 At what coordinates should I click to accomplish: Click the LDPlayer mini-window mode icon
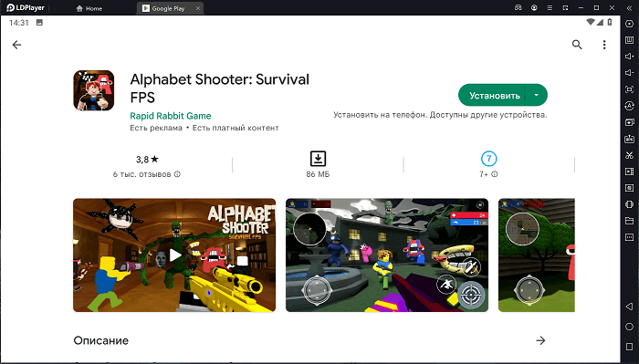(x=565, y=7)
